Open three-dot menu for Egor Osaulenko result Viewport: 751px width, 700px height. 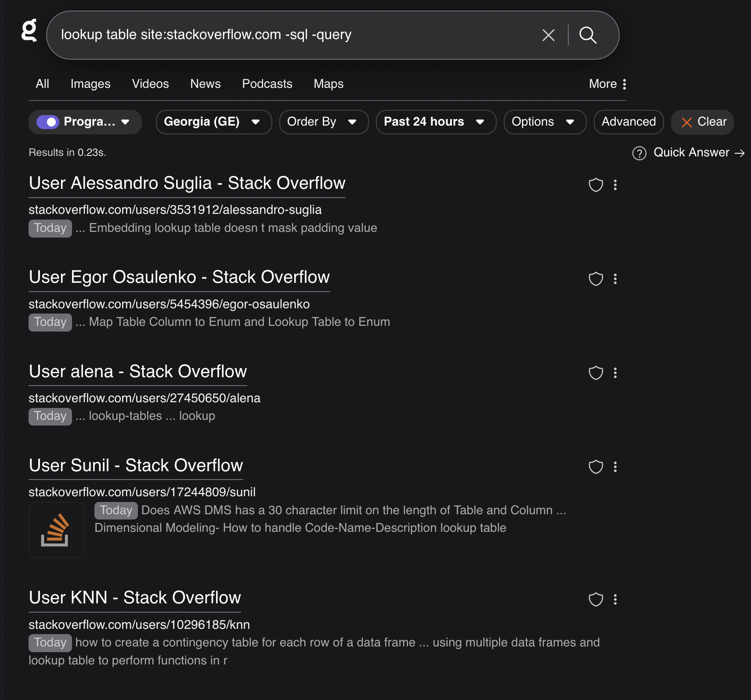[615, 279]
